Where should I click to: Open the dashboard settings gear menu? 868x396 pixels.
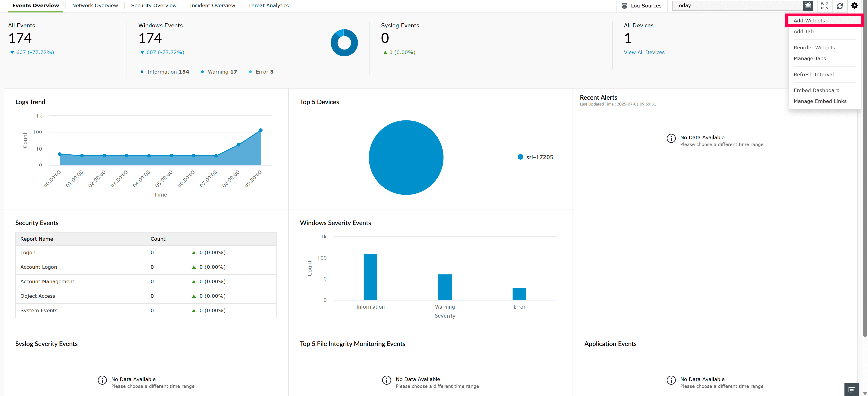(x=854, y=5)
